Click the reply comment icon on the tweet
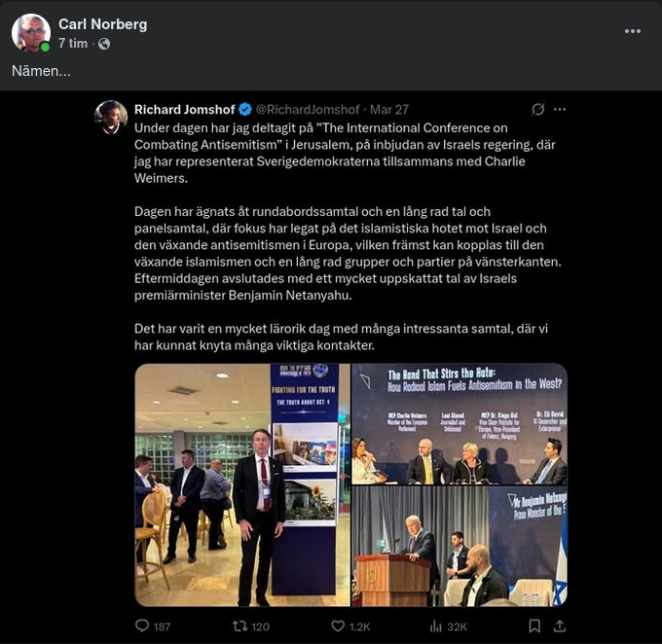The image size is (662, 644). point(142,626)
